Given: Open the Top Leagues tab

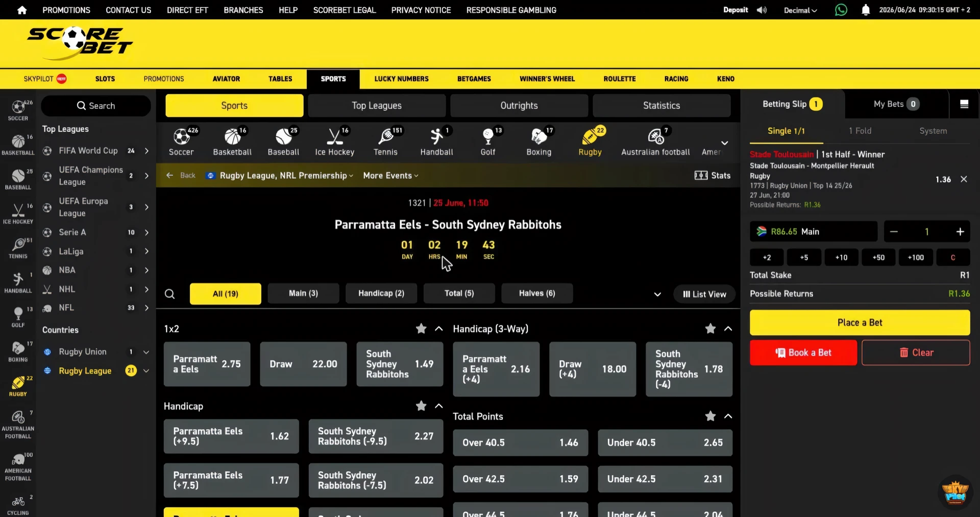Looking at the screenshot, I should coord(377,106).
